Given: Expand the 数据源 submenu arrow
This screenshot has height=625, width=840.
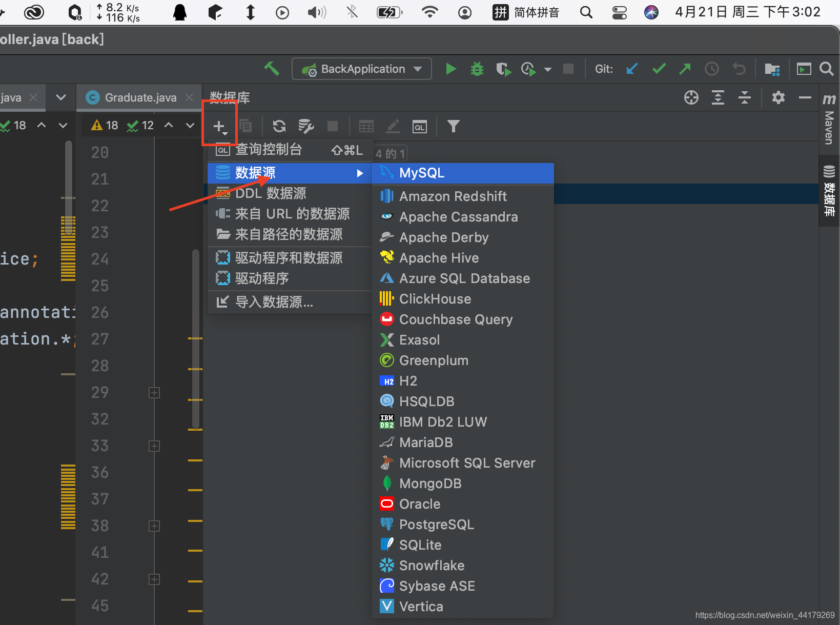Looking at the screenshot, I should [x=360, y=173].
